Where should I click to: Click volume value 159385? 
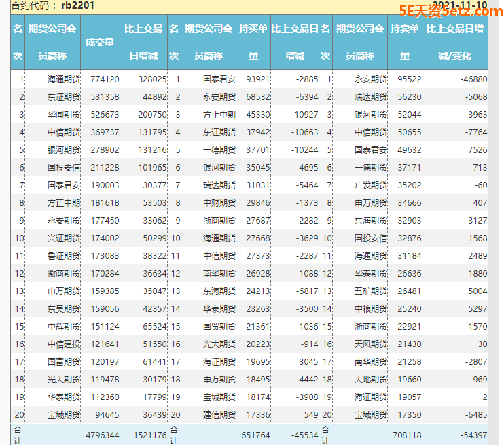click(x=105, y=291)
